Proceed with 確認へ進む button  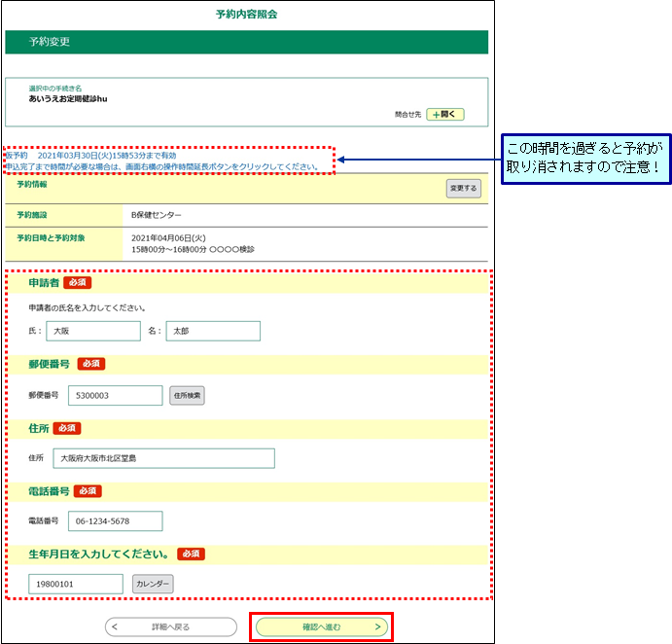click(322, 627)
